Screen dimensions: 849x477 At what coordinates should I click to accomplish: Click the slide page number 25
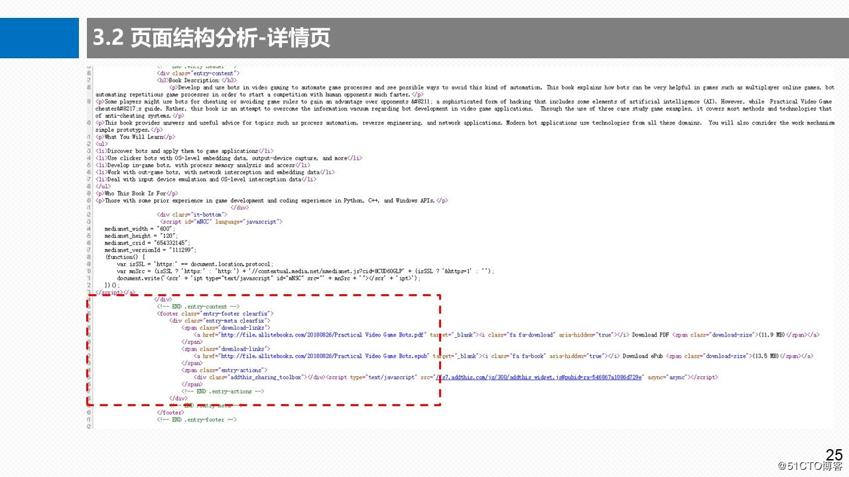coord(834,454)
